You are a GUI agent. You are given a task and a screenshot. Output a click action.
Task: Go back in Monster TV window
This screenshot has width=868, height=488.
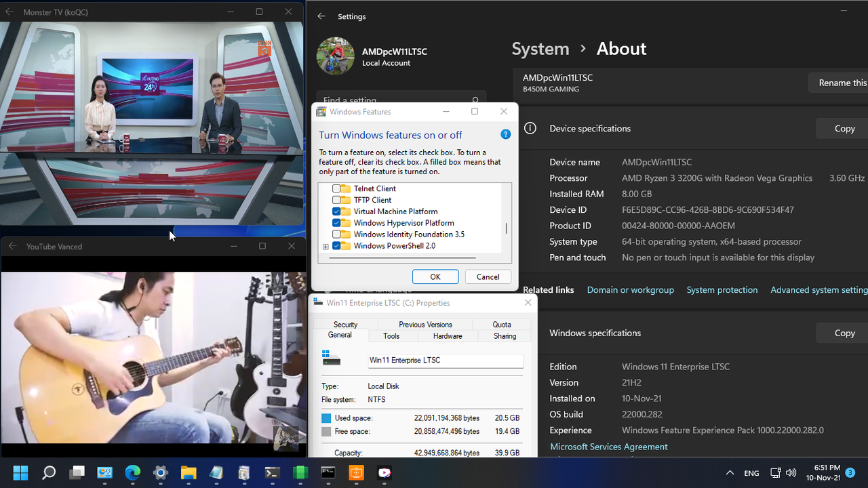[x=9, y=12]
